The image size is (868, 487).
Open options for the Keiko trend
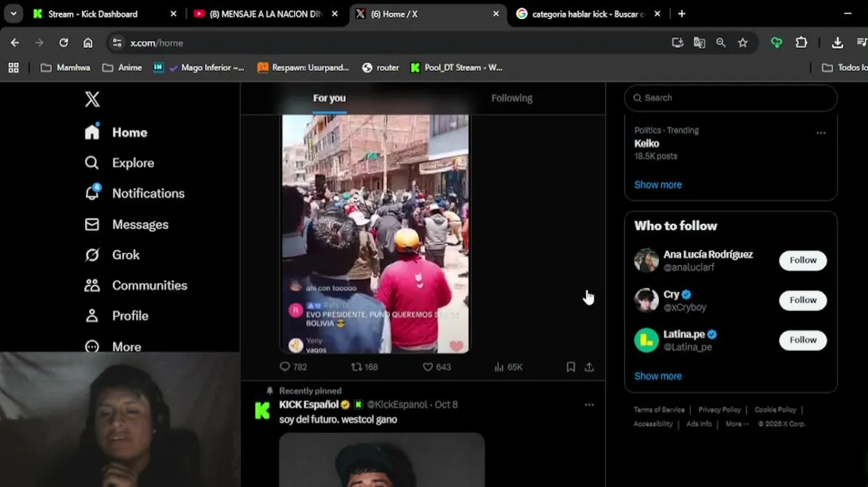[x=821, y=133]
